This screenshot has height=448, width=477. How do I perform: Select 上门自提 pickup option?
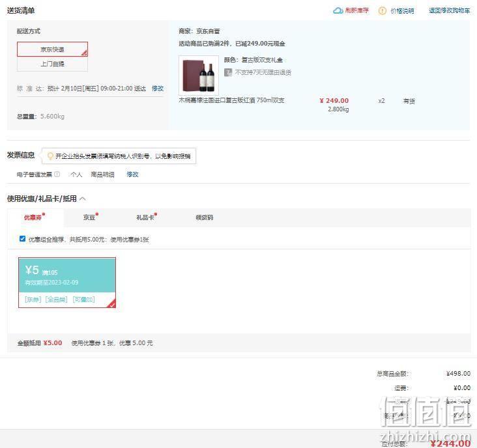pos(52,64)
